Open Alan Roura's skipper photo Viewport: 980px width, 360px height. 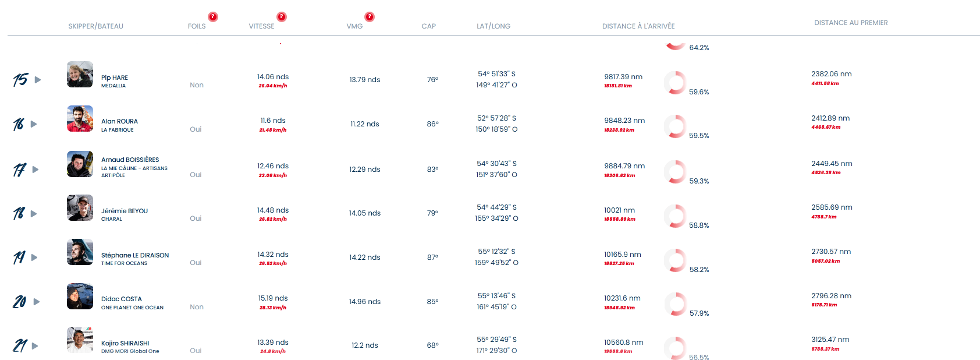(80, 119)
